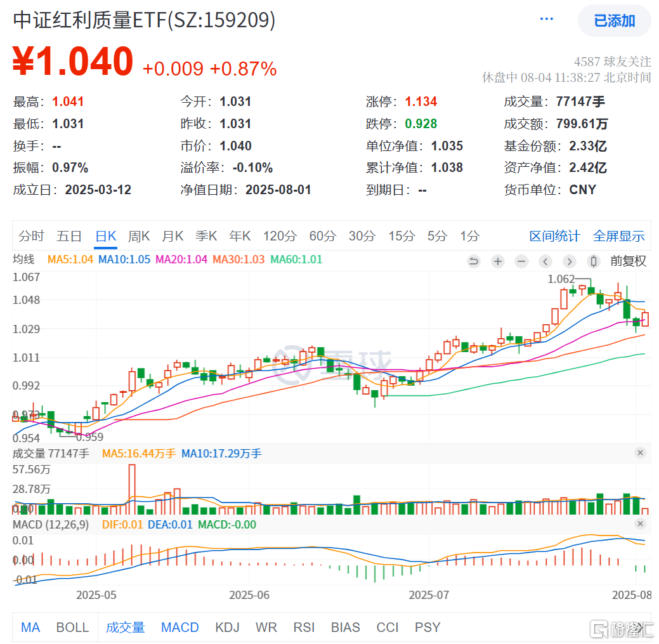This screenshot has width=659, height=644.
Task: Switch to the 60分 chart tab
Action: tap(323, 236)
